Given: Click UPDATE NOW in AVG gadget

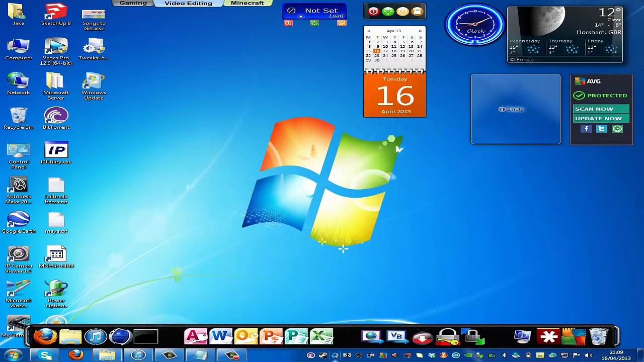Looking at the screenshot, I should coord(601,118).
